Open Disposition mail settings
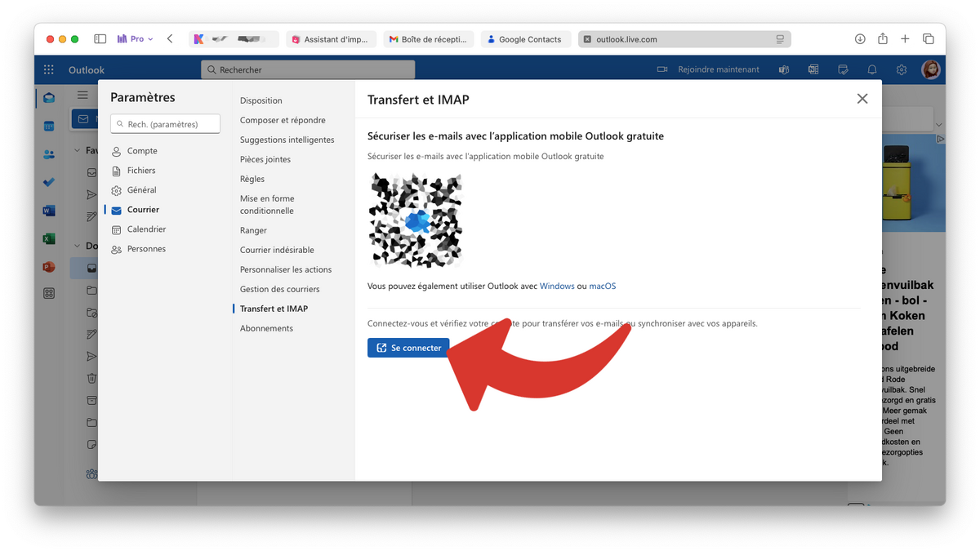This screenshot has height=551, width=980. tap(261, 100)
